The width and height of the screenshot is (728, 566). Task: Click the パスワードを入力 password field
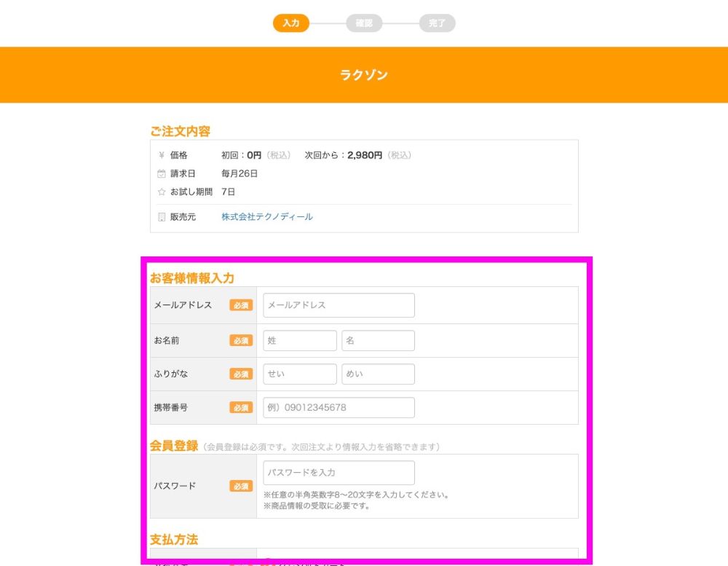[339, 473]
